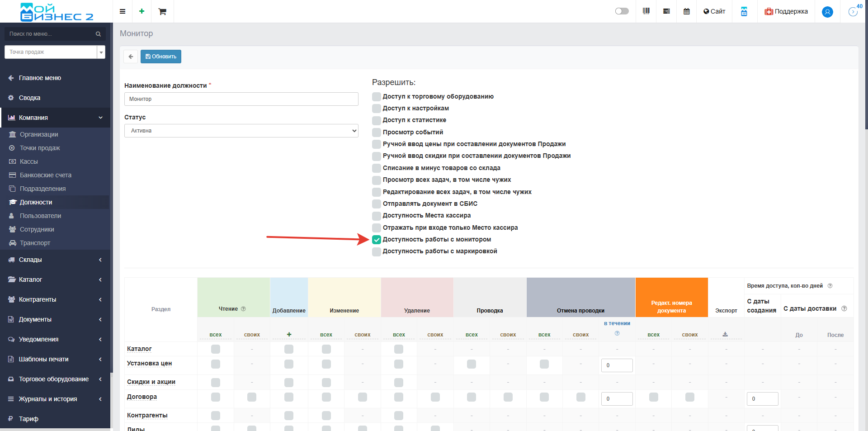Click the Наименование должности input field

[x=241, y=99]
